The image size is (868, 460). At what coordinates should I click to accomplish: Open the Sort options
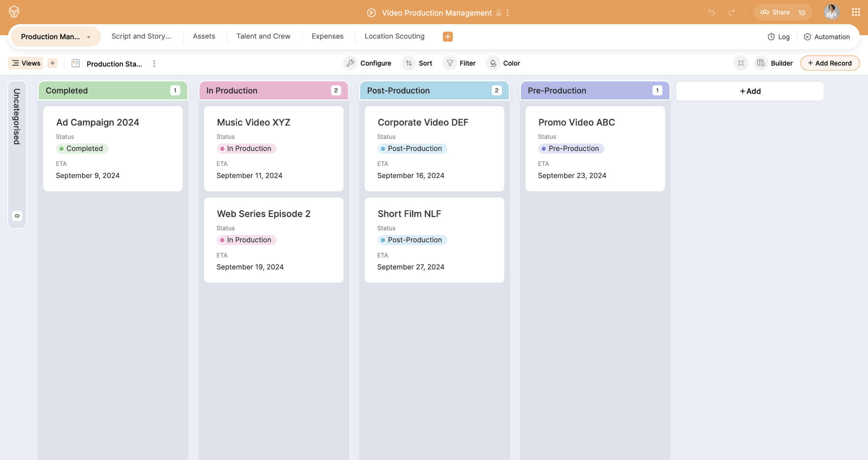(417, 63)
